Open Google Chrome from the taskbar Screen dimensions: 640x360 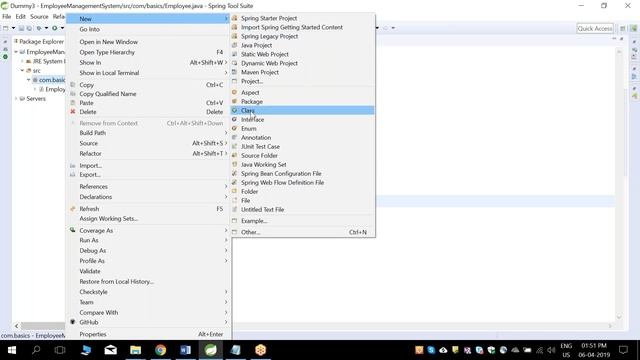(160, 350)
